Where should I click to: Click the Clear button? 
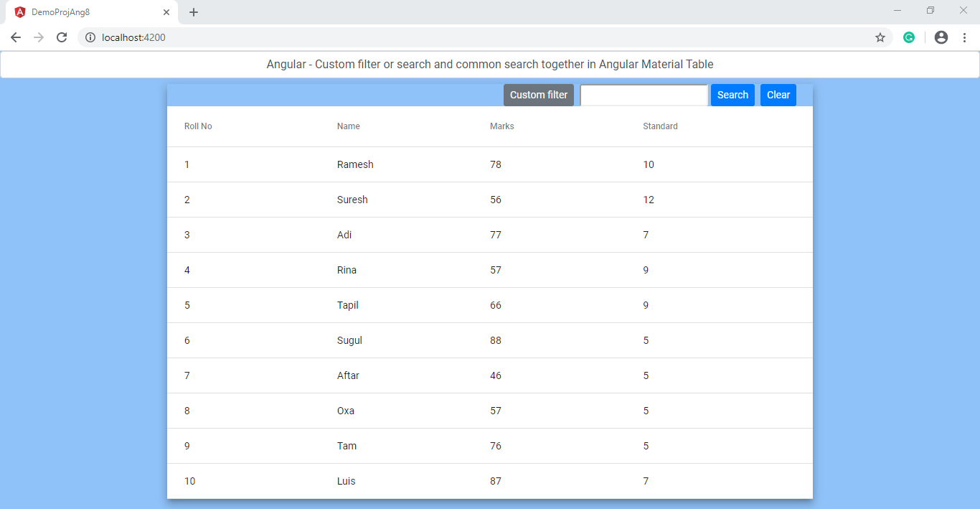pyautogui.click(x=778, y=94)
